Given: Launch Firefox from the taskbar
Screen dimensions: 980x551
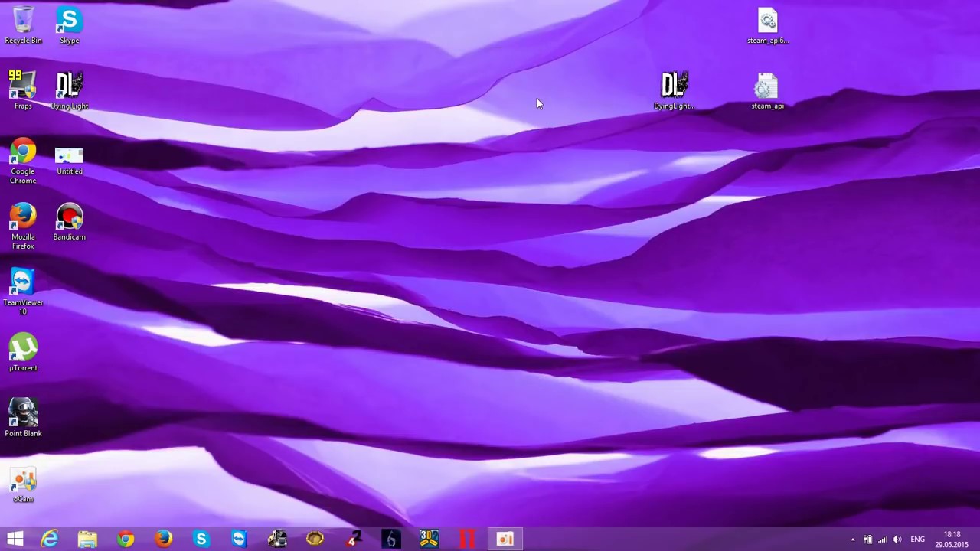Looking at the screenshot, I should click(163, 540).
